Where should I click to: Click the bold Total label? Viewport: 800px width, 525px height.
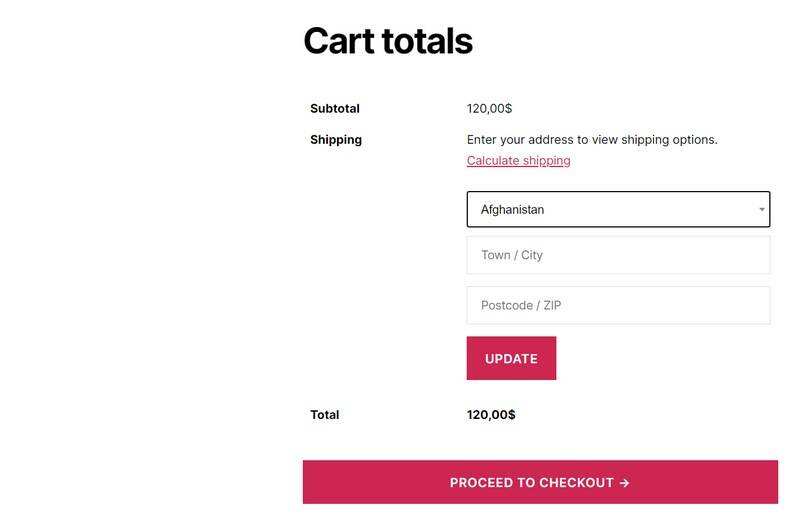click(325, 414)
